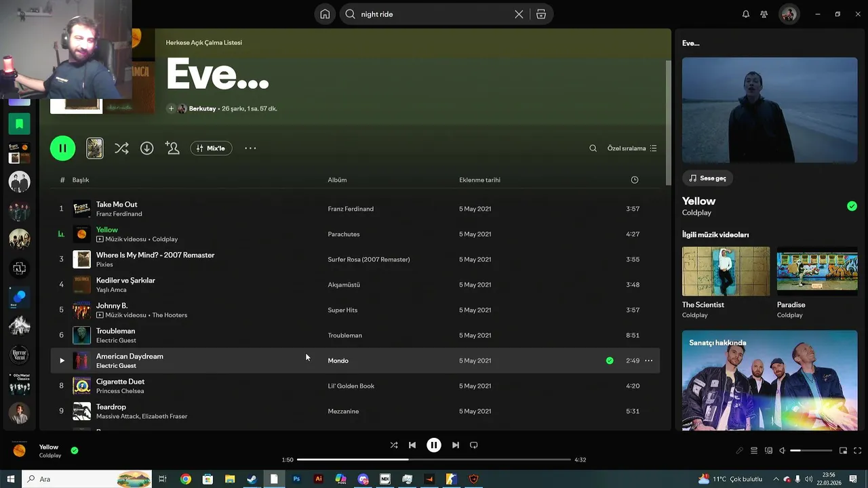Open the Özel sıralama sort dropdown
The image size is (868, 488).
632,148
